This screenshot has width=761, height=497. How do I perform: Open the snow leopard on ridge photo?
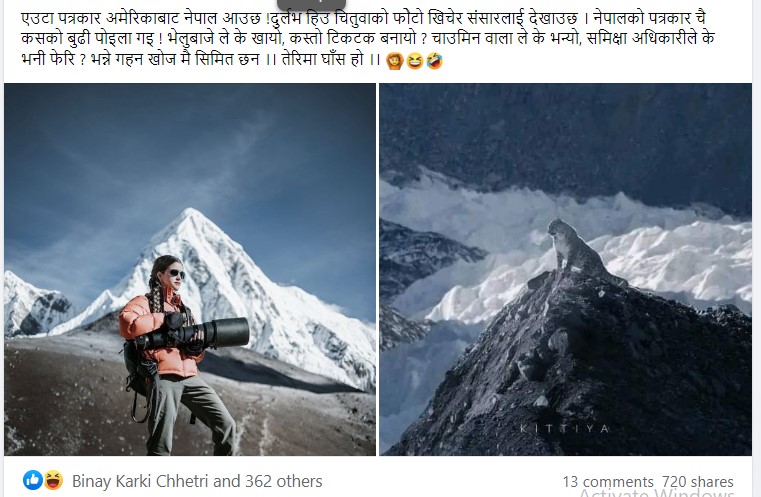point(565,269)
